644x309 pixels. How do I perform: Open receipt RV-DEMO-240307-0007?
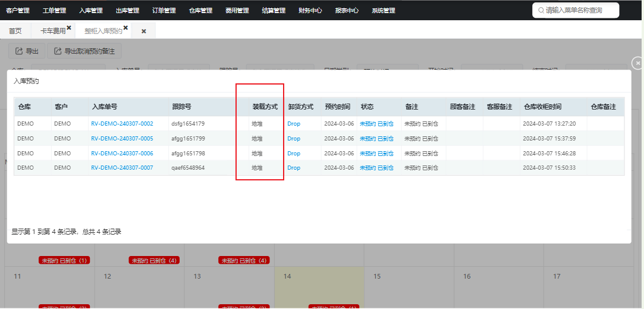(122, 168)
